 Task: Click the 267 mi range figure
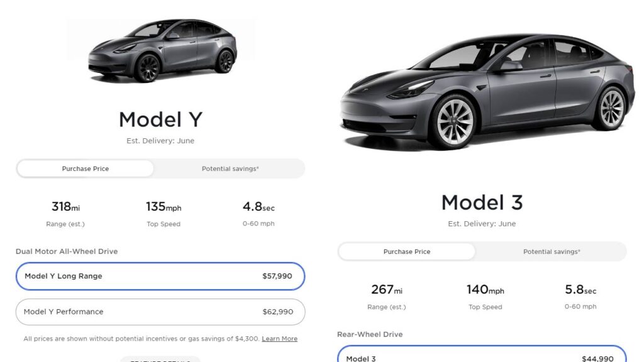click(387, 290)
